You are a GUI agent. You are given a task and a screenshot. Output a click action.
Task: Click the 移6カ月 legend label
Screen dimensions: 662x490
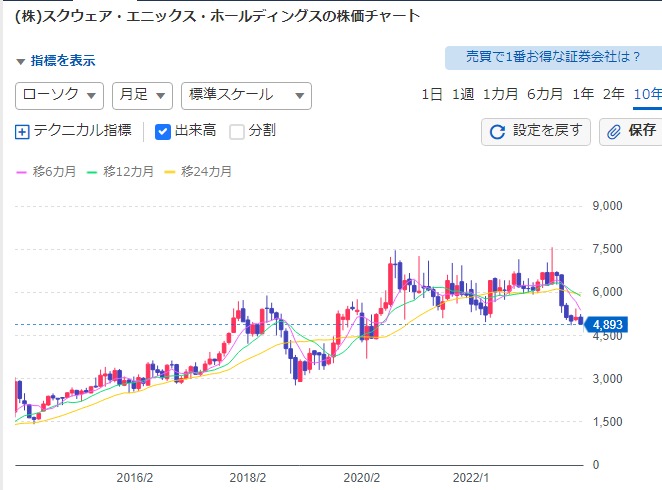(54, 172)
